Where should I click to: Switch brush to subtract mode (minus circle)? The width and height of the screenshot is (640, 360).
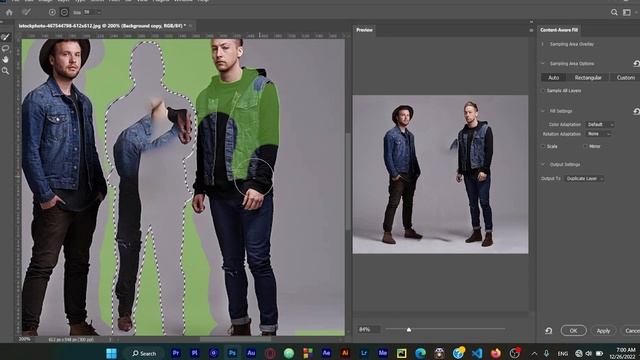[x=64, y=12]
